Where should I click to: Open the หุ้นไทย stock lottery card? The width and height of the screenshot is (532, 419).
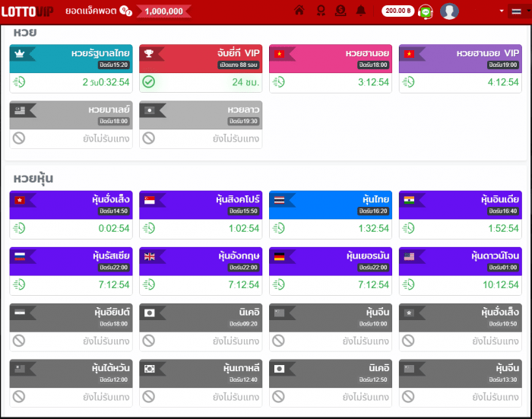(x=331, y=214)
